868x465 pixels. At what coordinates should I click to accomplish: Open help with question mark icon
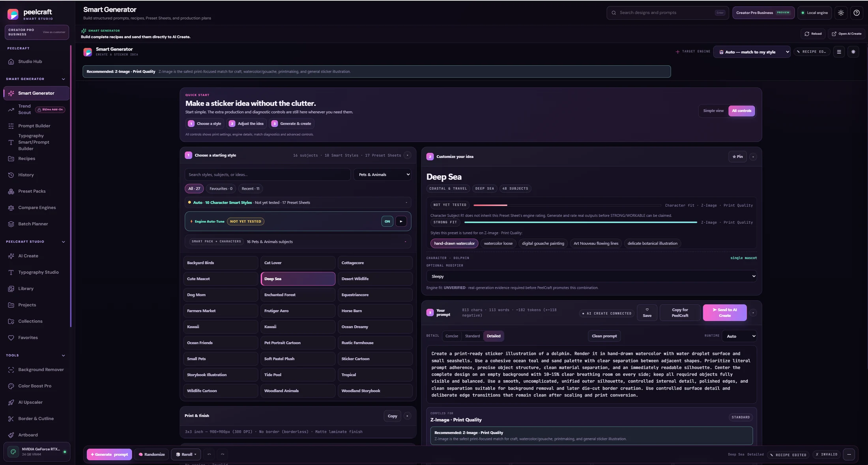pos(856,13)
